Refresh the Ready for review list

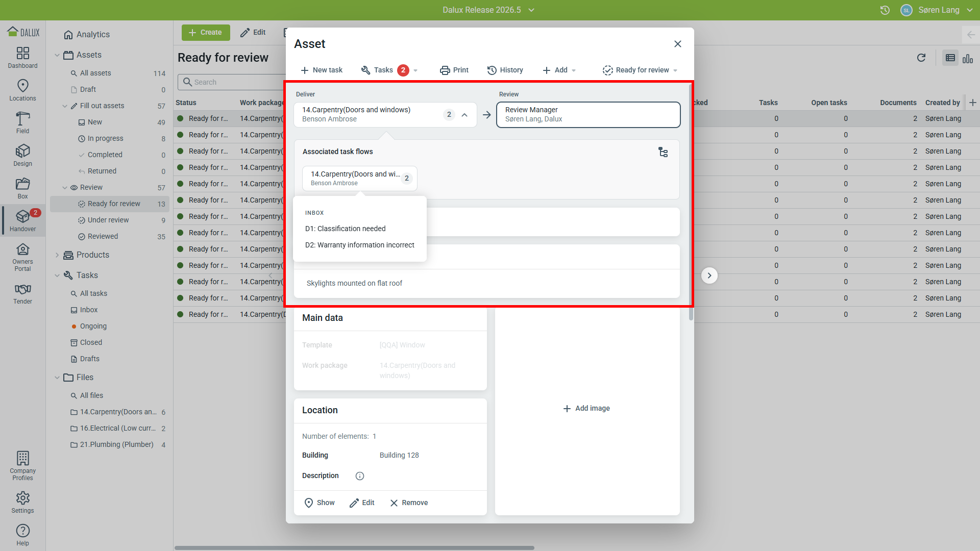921,58
